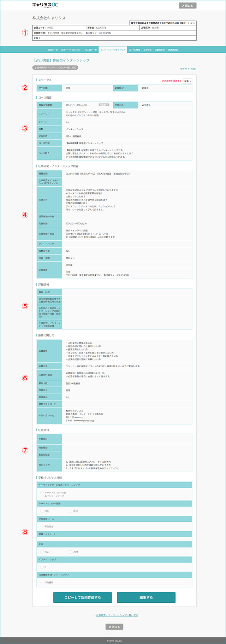Select the B radio option under インターンシップ
The width and height of the screenshot is (226, 644).
tap(42, 567)
